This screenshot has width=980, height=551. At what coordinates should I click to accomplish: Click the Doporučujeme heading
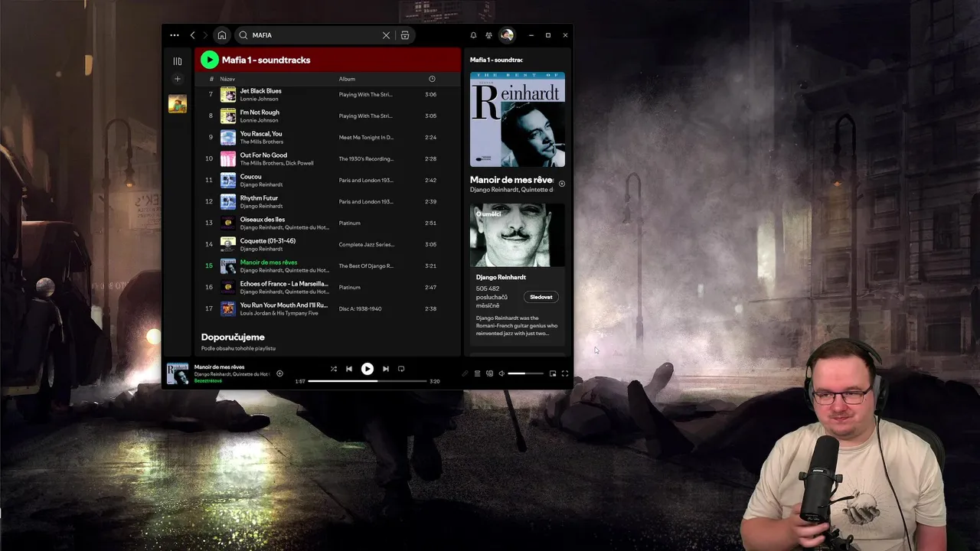233,337
